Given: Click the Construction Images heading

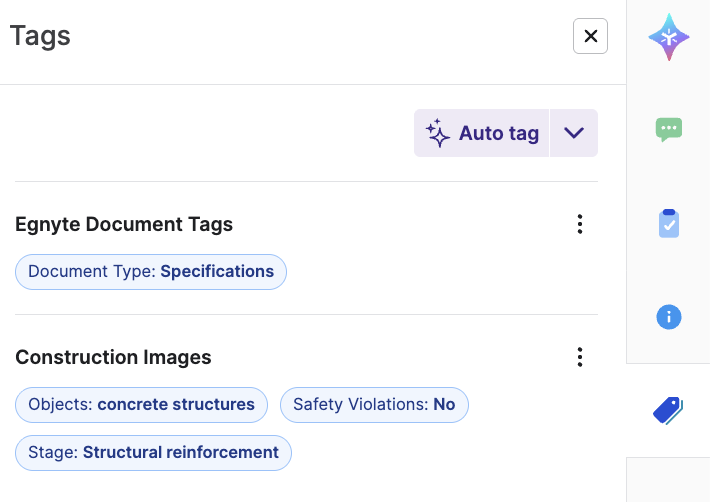Looking at the screenshot, I should tap(113, 358).
